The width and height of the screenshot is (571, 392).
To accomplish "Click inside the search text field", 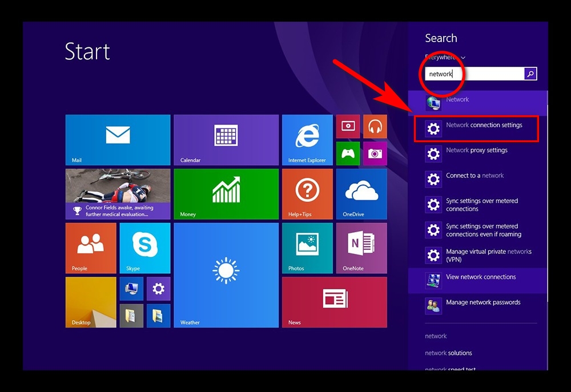I will point(474,74).
